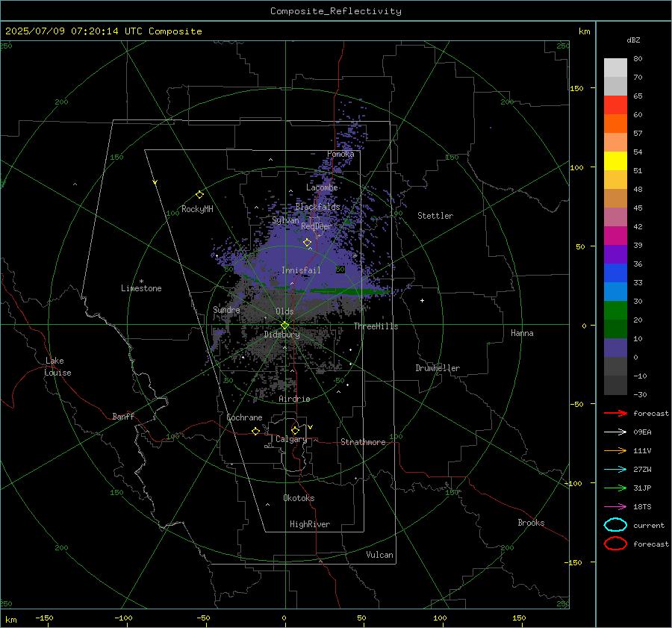Viewport: 672px width, 628px height.
Task: Click the Okotoks town label
Action: [x=299, y=498]
